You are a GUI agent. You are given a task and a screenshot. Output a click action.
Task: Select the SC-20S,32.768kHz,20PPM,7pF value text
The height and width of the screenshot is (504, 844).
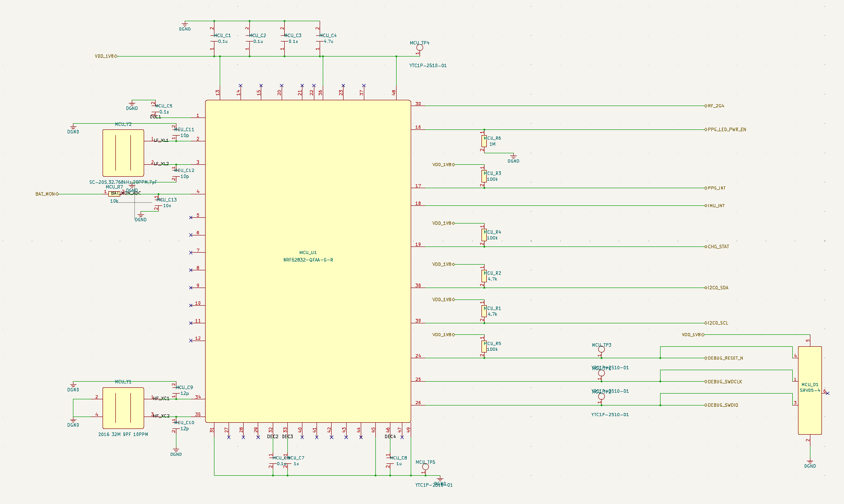tap(123, 182)
